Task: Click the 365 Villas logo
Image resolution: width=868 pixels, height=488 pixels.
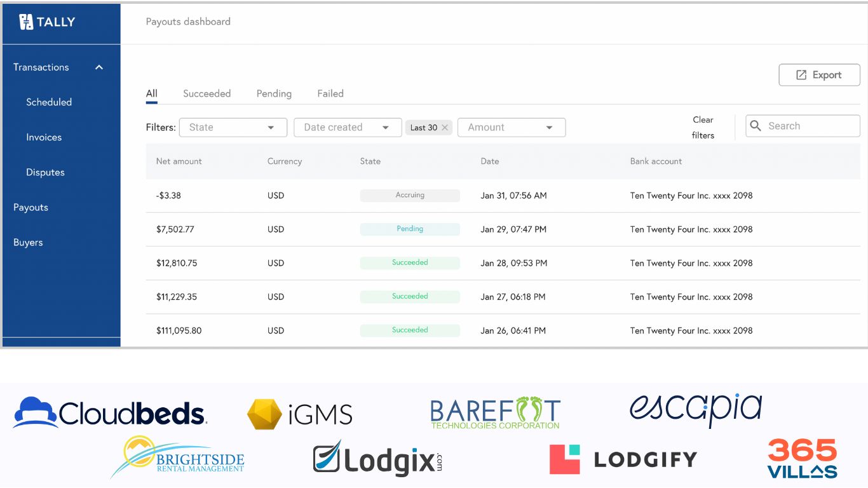Action: click(x=802, y=458)
